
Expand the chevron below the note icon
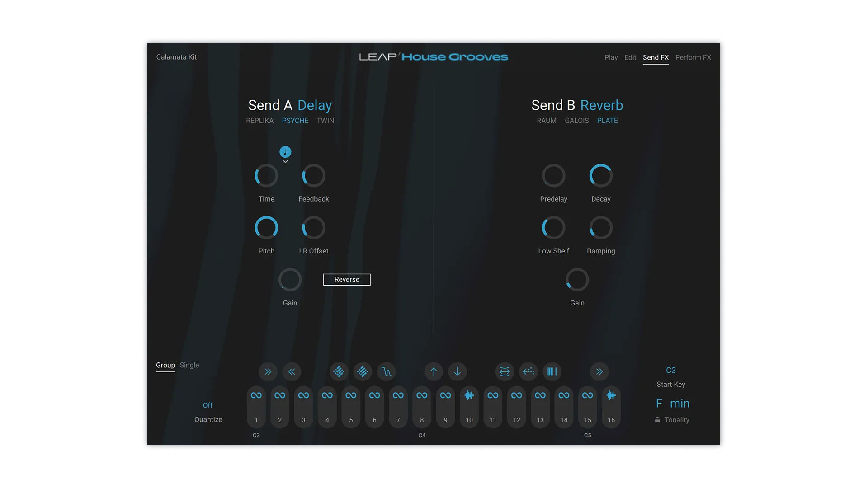click(x=285, y=162)
